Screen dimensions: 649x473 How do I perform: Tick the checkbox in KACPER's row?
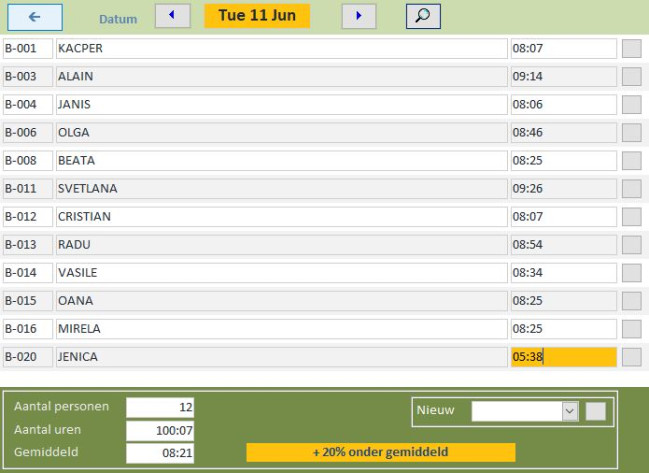[632, 48]
